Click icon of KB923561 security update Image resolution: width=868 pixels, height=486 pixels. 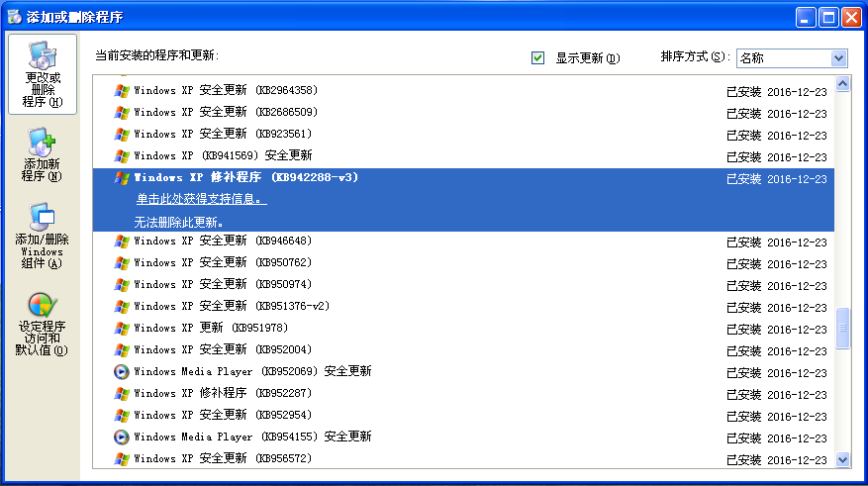pos(121,135)
